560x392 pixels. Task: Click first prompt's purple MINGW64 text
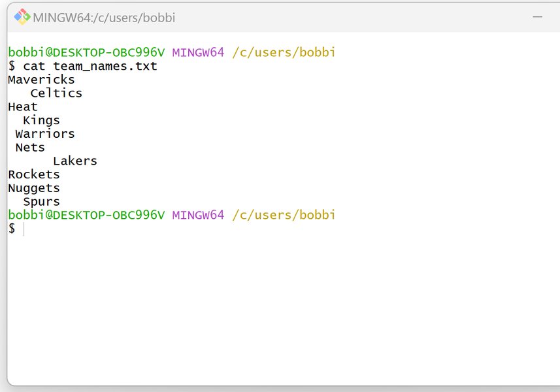198,52
